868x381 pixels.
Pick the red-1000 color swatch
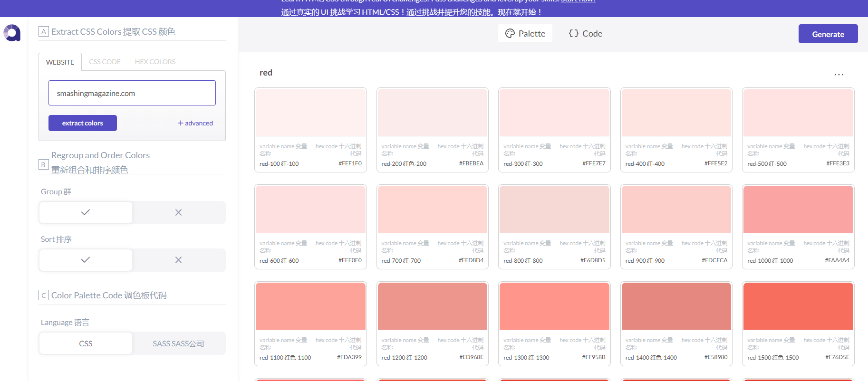(x=798, y=210)
